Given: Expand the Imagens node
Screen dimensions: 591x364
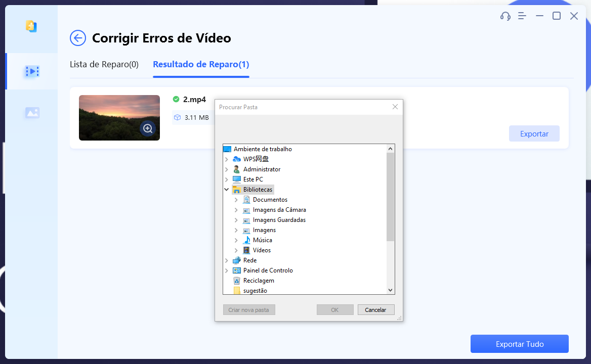Looking at the screenshot, I should 236,230.
